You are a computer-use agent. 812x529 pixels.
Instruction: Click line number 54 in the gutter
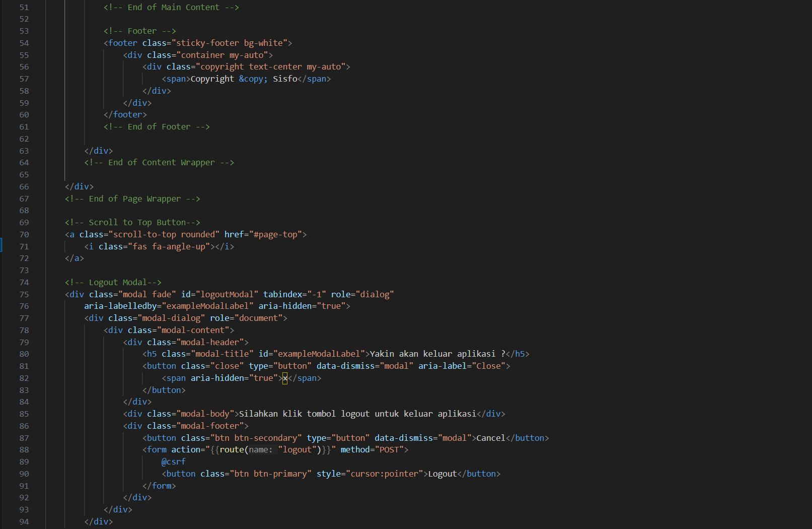[x=24, y=43]
